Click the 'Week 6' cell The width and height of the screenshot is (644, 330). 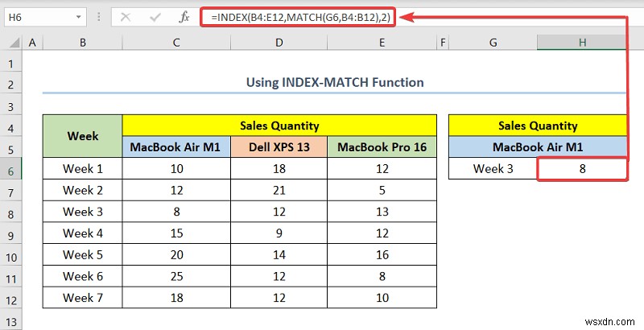pos(82,276)
